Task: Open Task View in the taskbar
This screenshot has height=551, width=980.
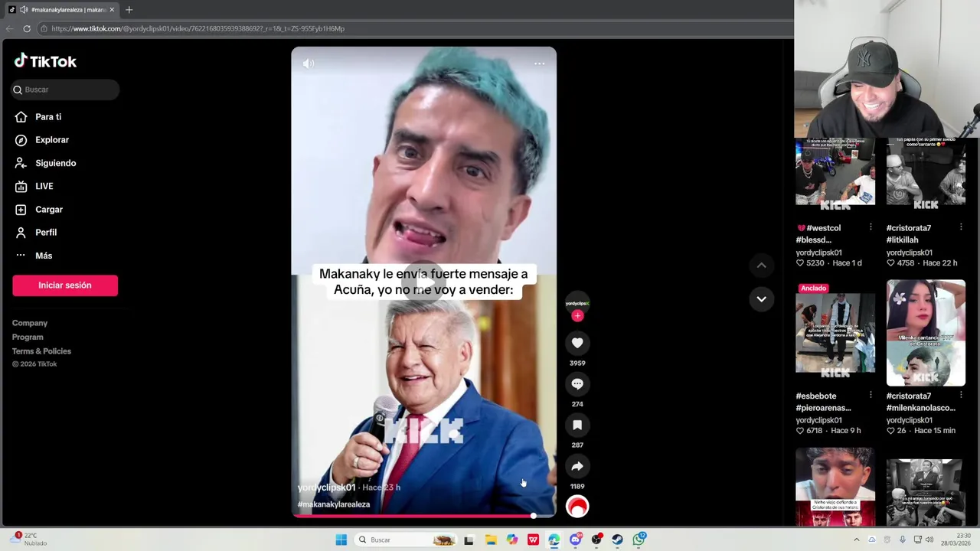Action: click(469, 540)
